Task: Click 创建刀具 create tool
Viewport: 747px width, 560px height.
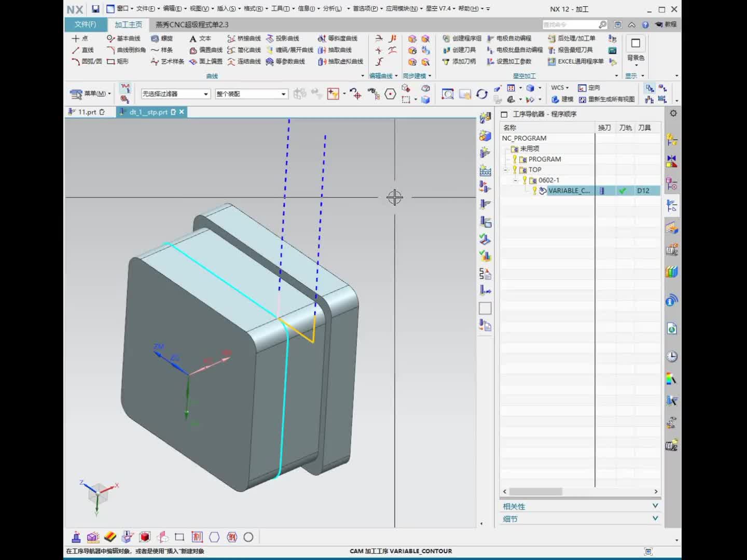Action: [459, 50]
